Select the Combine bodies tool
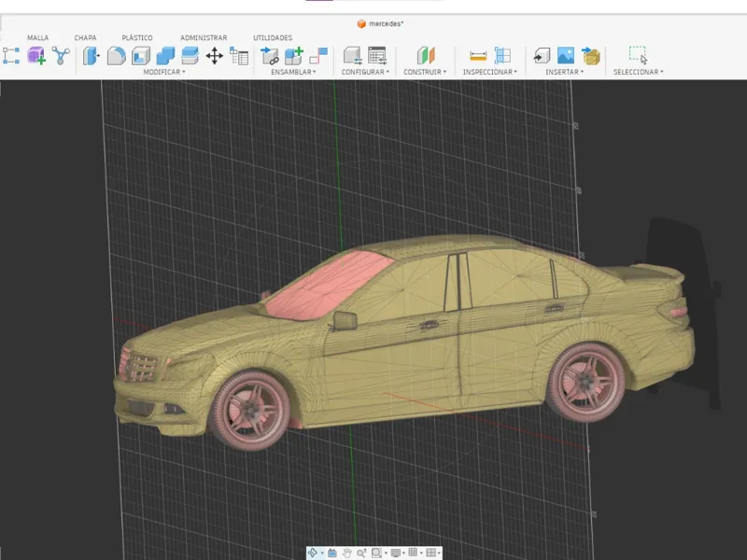 tap(165, 56)
